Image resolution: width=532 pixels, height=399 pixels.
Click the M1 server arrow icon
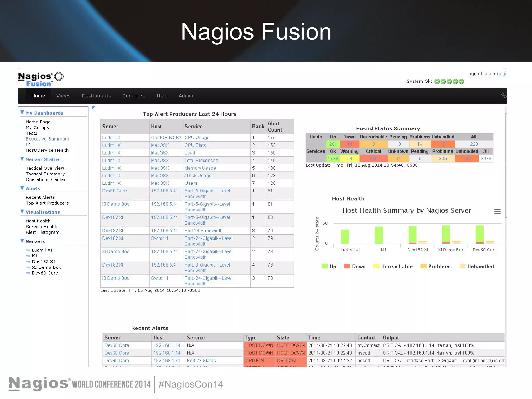click(x=28, y=256)
